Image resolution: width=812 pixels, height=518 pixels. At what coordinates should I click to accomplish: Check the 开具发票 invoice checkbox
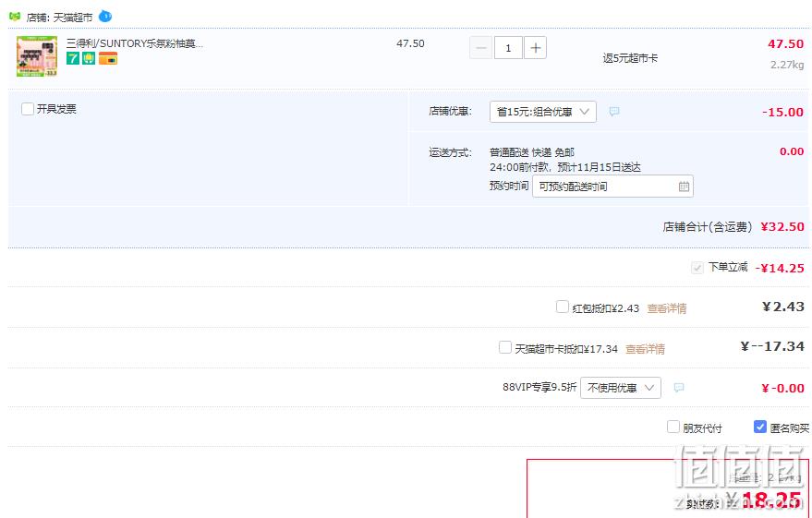coord(28,109)
